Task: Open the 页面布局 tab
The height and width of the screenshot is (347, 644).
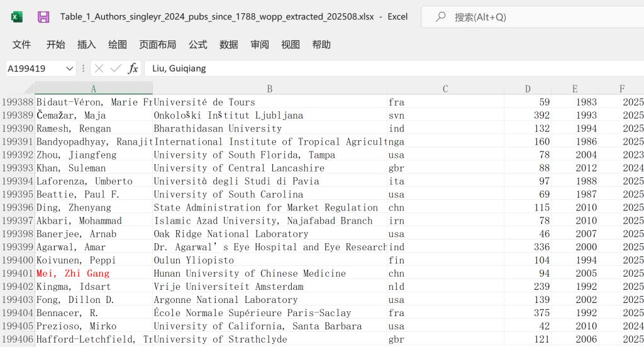Action: (x=157, y=45)
